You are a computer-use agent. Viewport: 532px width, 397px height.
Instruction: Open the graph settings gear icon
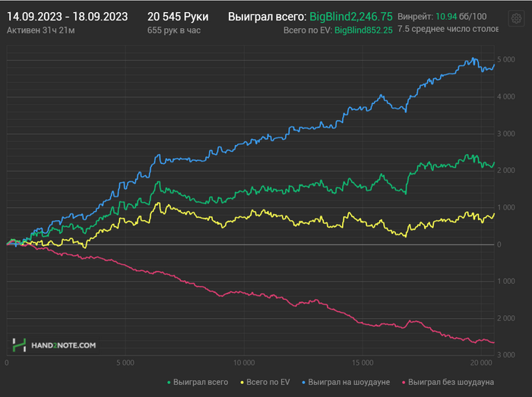[x=516, y=18]
